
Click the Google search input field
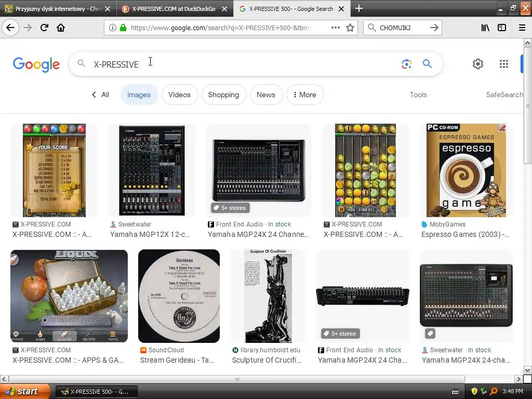(x=244, y=64)
